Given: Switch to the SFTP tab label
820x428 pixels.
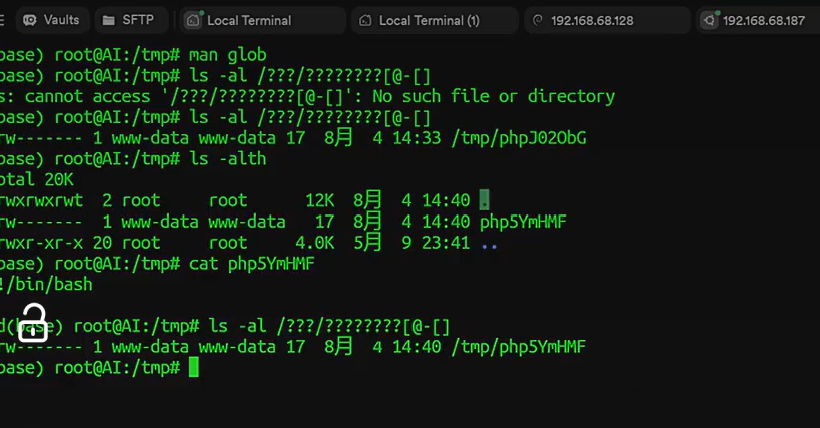Looking at the screenshot, I should (x=138, y=20).
